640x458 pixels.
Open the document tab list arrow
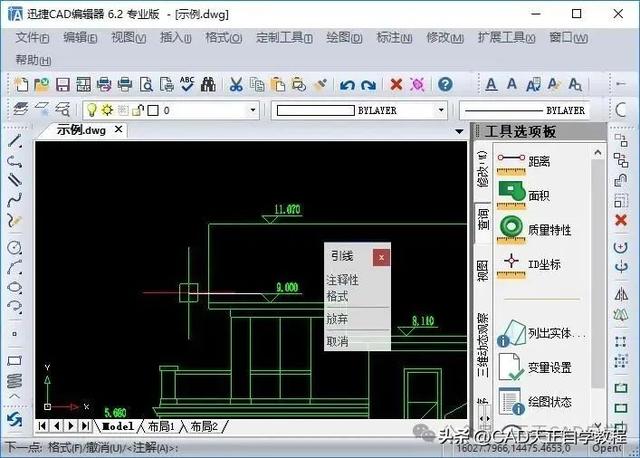(x=459, y=131)
